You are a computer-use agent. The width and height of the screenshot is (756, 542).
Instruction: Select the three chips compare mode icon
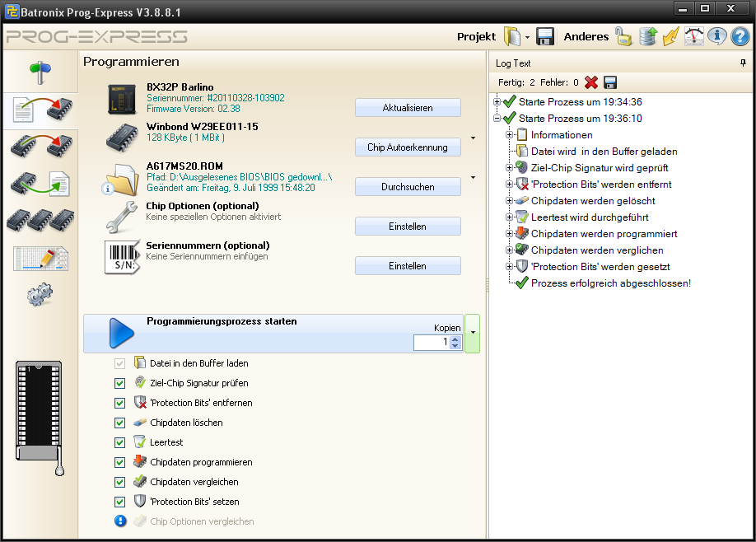point(40,220)
